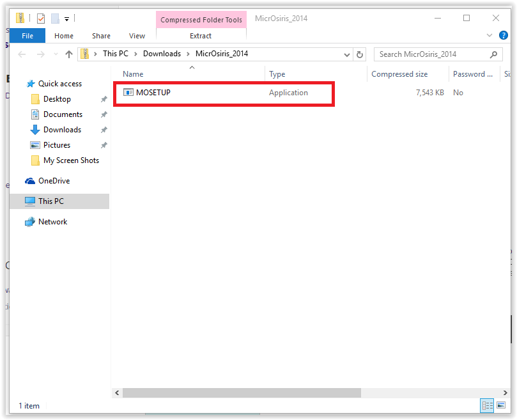Click the New folder quick access icon
This screenshot has width=517, height=420.
(x=55, y=19)
